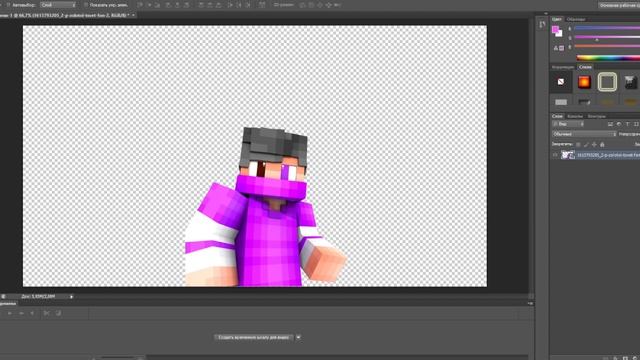The image size is (640, 360).
Task: Pick a color from the rainbow spectrum ramp
Action: pyautogui.click(x=608, y=58)
